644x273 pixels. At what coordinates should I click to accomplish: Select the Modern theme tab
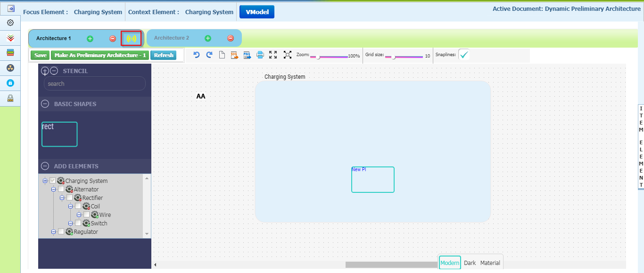pyautogui.click(x=450, y=263)
